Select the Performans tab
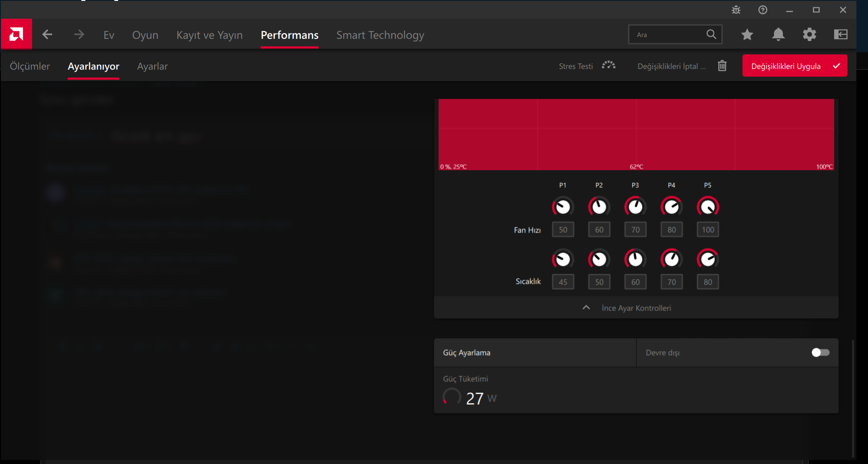Screen dimensions: 868x464 click(290, 35)
